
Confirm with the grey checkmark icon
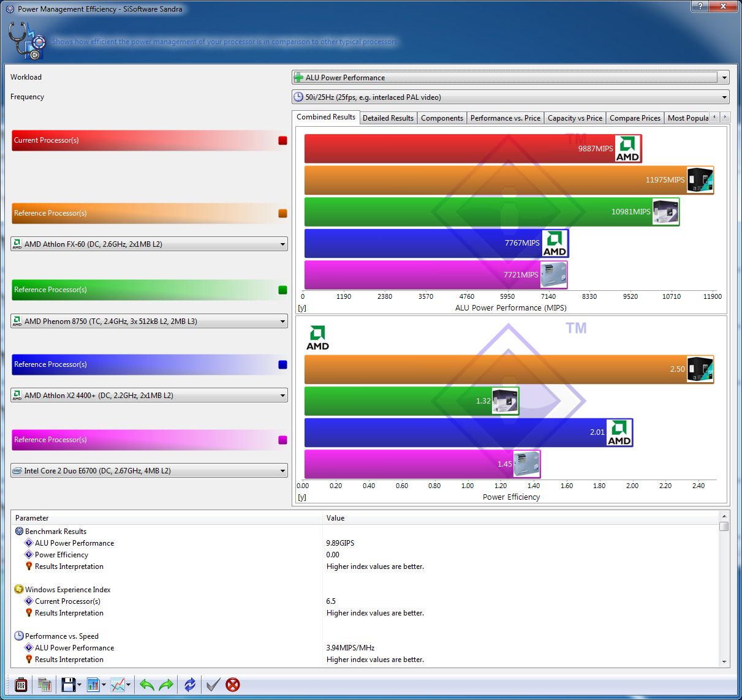[213, 684]
